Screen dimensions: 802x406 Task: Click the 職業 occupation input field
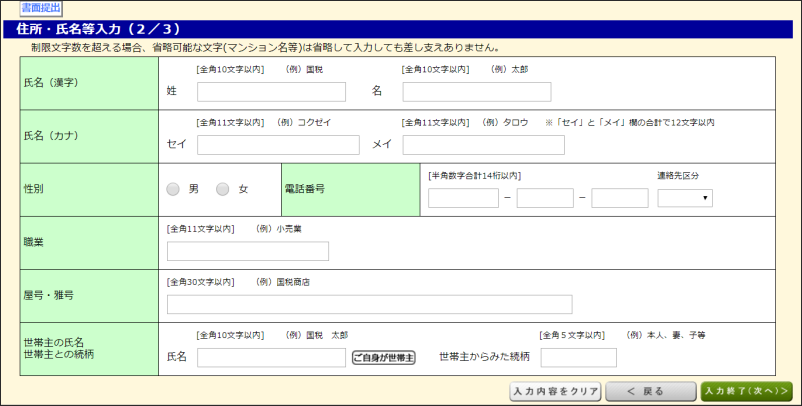[248, 251]
